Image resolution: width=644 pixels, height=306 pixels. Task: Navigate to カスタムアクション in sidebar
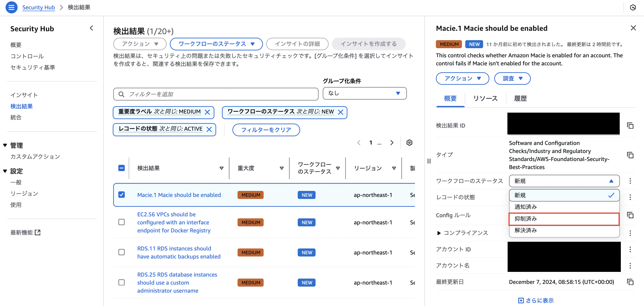point(35,157)
